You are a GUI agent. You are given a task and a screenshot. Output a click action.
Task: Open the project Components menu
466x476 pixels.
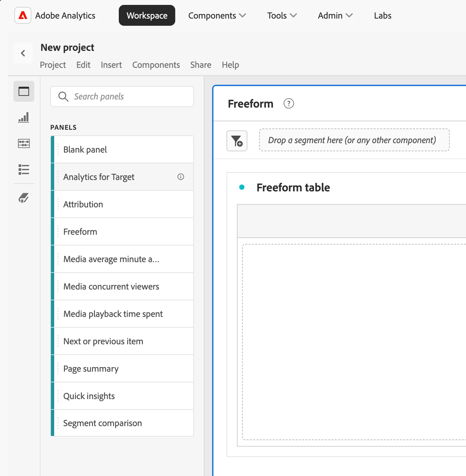tap(156, 65)
